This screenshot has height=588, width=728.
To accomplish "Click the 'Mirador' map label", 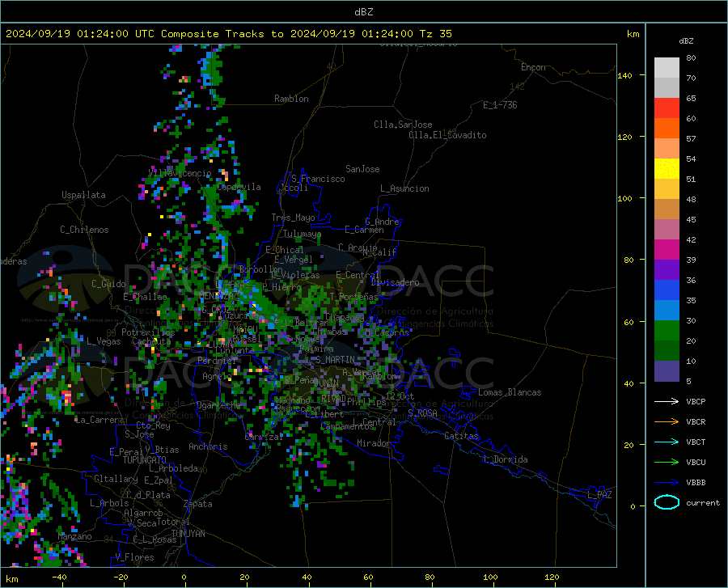I will (x=374, y=443).
